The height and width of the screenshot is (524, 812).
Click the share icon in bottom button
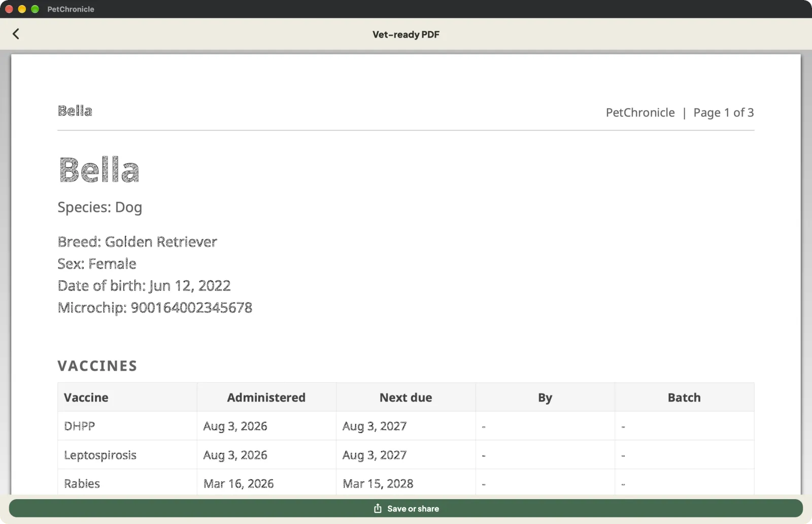point(378,508)
